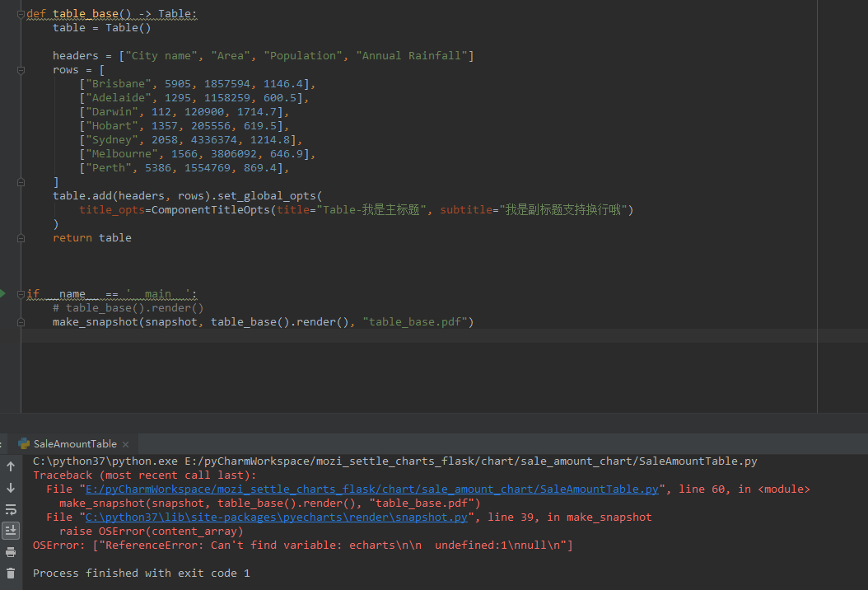Click the "Sydney" row in code

[190, 139]
